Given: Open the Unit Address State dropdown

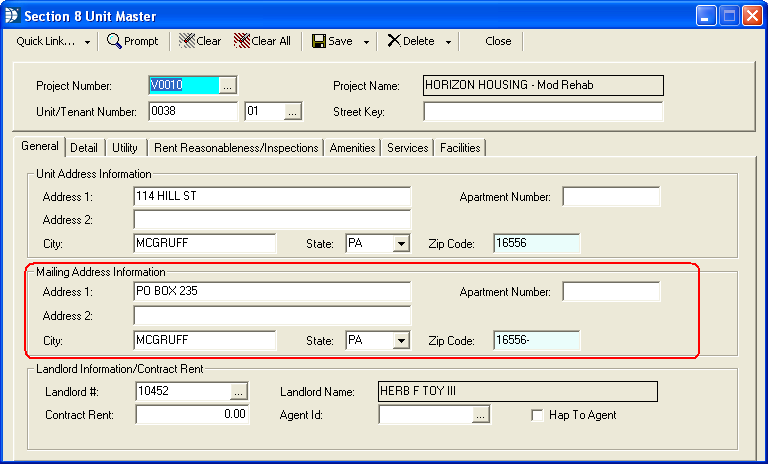Looking at the screenshot, I should click(x=401, y=244).
